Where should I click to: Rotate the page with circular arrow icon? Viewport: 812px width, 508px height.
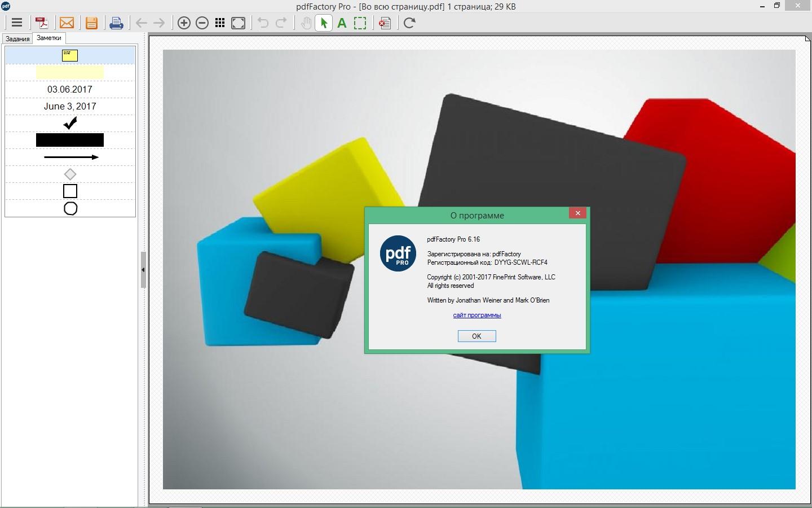coord(409,23)
